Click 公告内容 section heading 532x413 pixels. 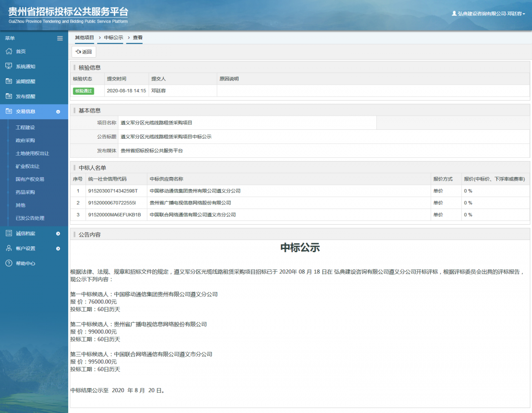coord(90,234)
